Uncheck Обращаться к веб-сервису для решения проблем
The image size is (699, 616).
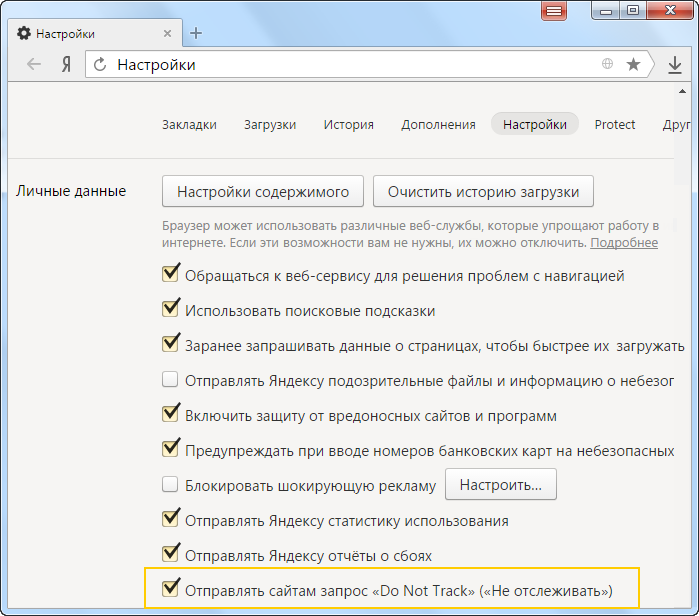170,273
